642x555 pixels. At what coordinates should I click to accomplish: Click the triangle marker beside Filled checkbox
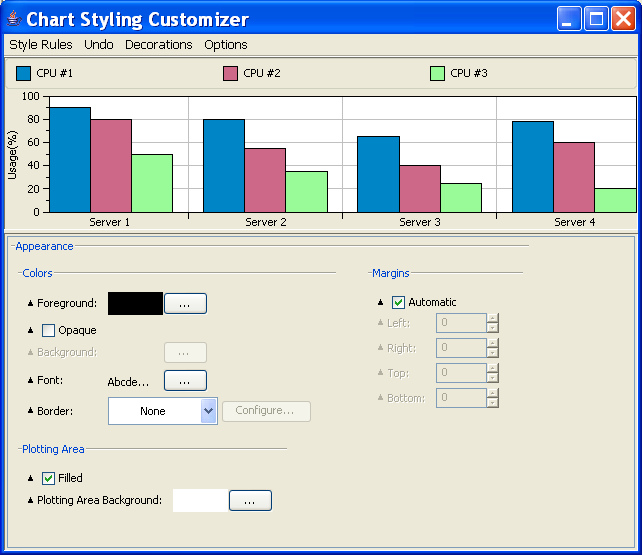30,478
